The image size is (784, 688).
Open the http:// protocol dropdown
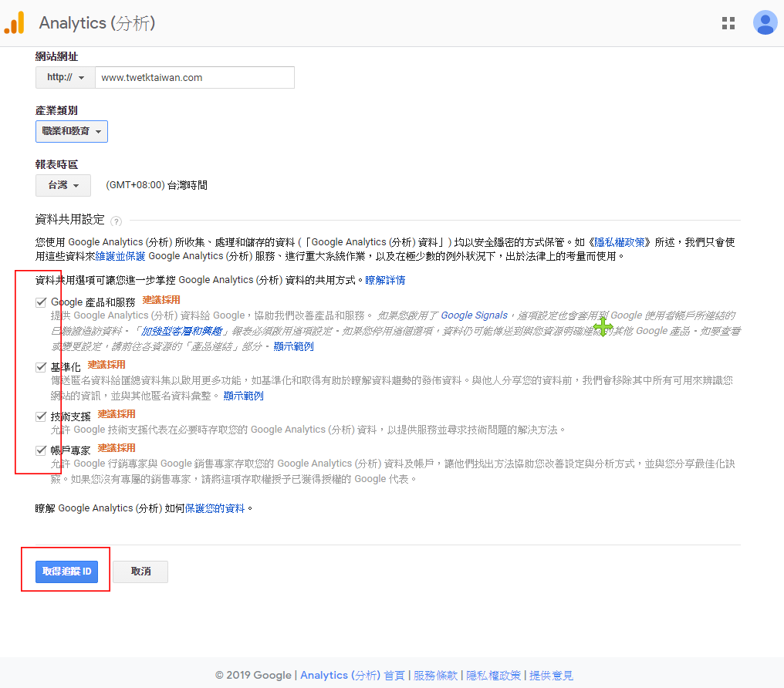click(x=66, y=77)
